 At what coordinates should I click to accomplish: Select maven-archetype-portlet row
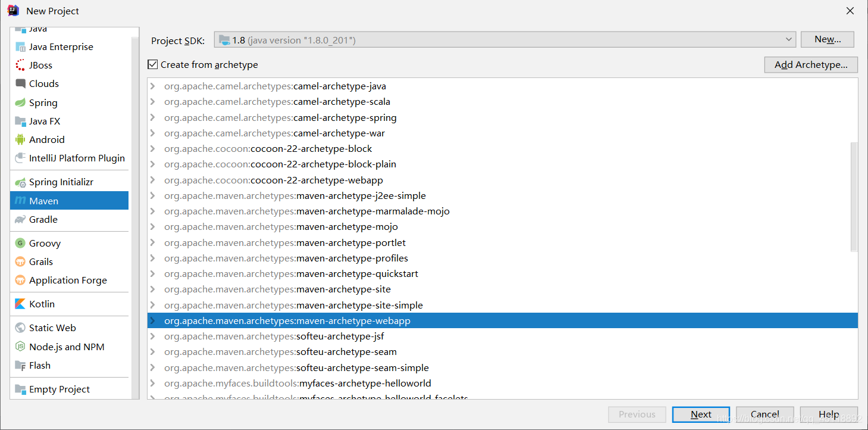click(x=503, y=243)
